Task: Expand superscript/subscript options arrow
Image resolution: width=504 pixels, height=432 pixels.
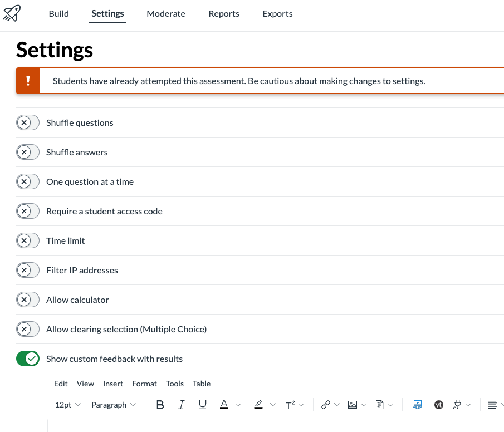Action: (301, 405)
